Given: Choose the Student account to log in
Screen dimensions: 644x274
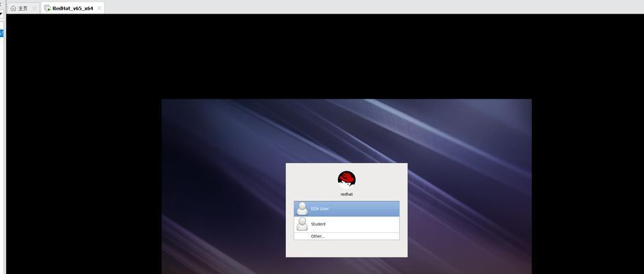Looking at the screenshot, I should click(x=347, y=224).
